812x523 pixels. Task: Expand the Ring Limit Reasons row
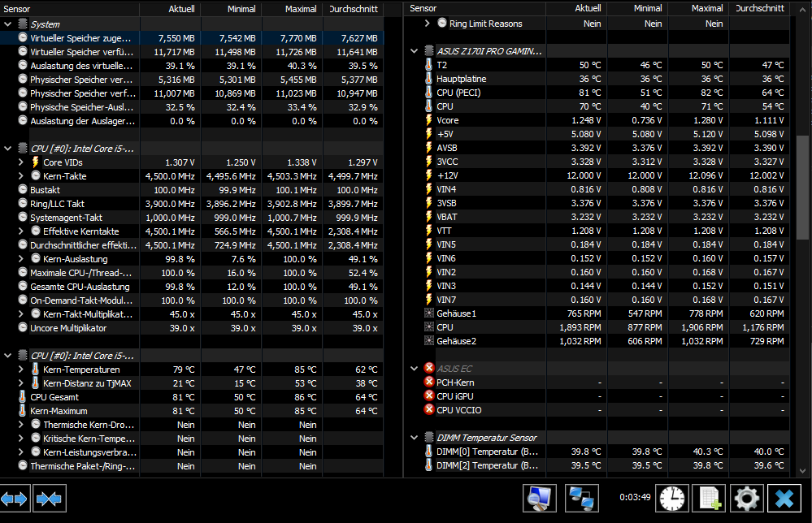pos(428,24)
